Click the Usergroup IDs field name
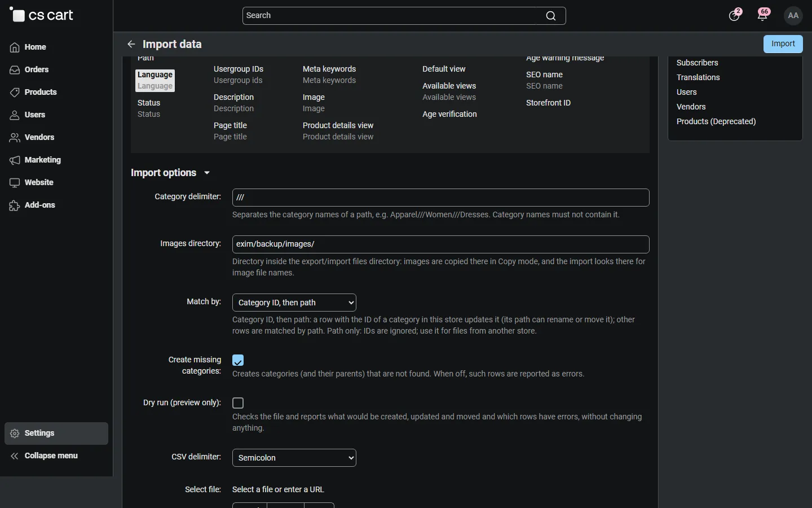This screenshot has height=508, width=812. [x=239, y=69]
